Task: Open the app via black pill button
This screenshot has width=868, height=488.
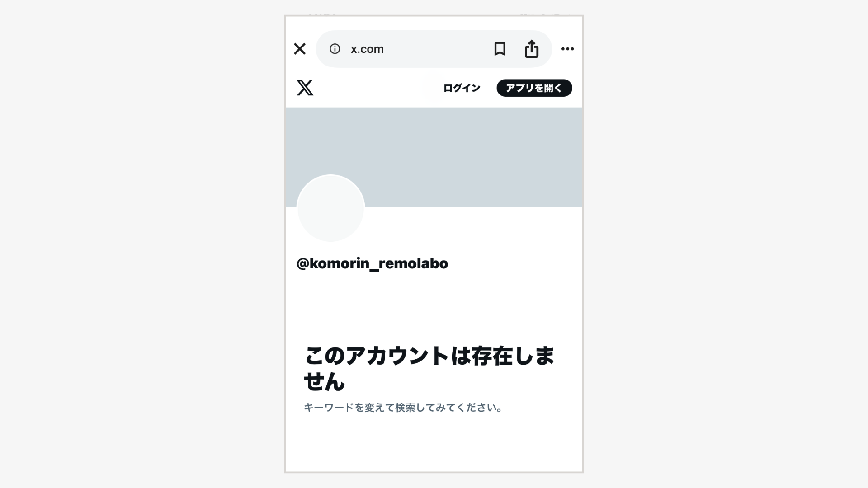Action: (534, 88)
